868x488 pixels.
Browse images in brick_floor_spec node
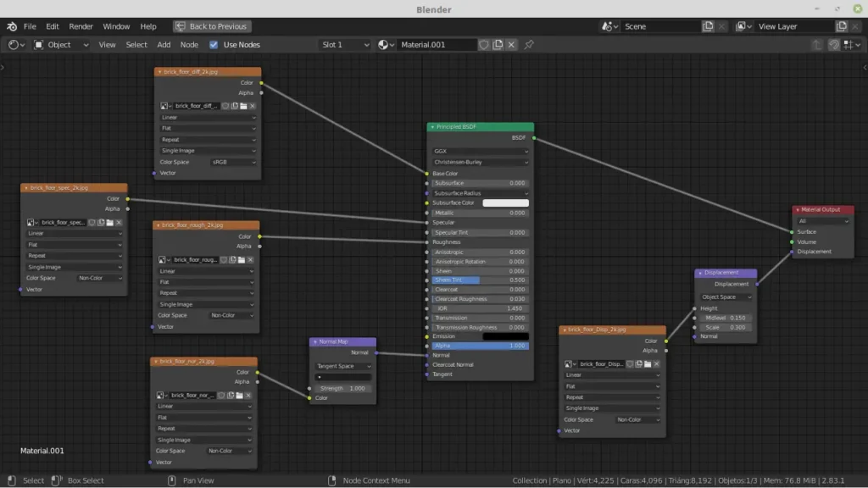point(32,223)
